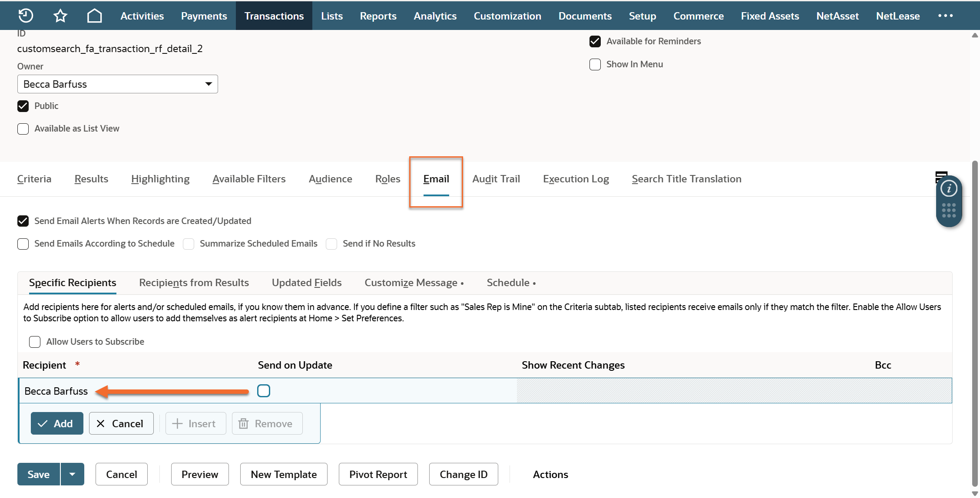Go to the Home icon
Viewport: 980px width, 498px height.
click(x=94, y=16)
